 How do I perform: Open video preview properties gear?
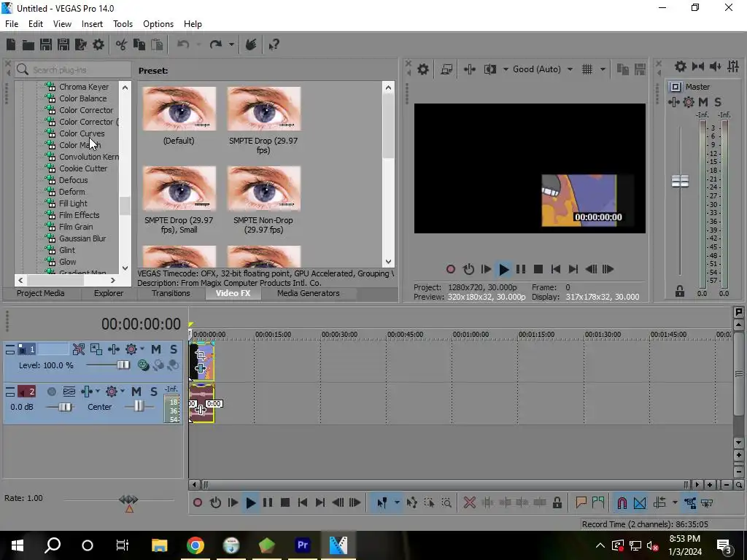pyautogui.click(x=422, y=69)
